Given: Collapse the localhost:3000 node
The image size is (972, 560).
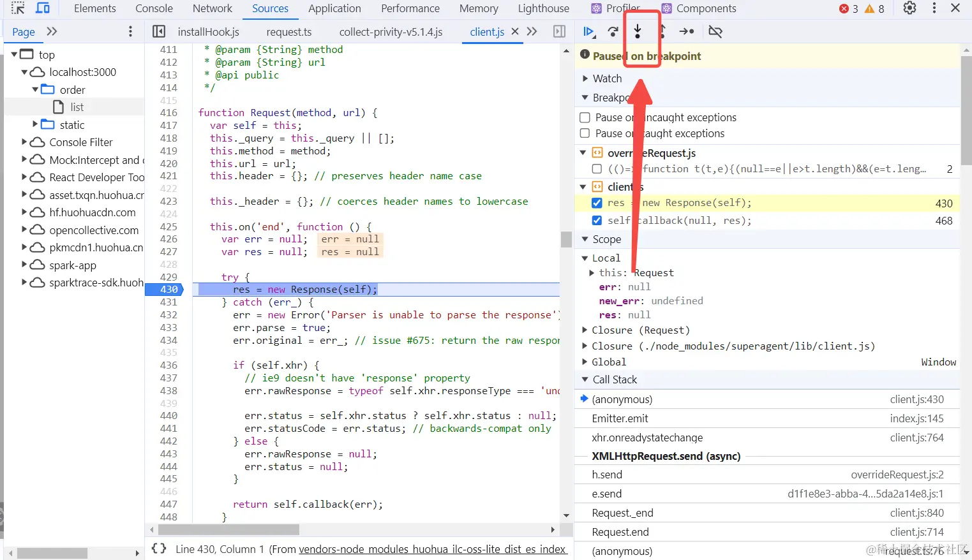Looking at the screenshot, I should (24, 72).
